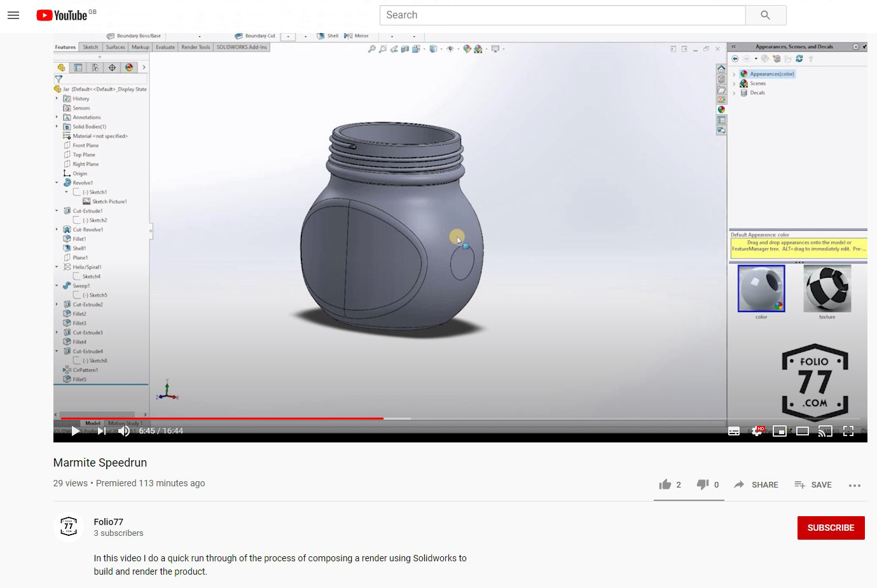Cast video to a TV
This screenshot has width=877, height=588.
pyautogui.click(x=825, y=431)
